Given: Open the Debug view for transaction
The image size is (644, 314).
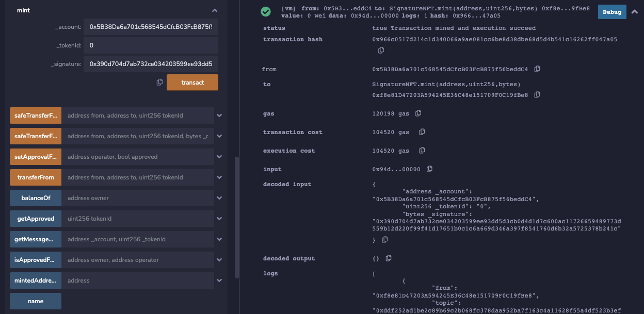Looking at the screenshot, I should click(x=612, y=12).
